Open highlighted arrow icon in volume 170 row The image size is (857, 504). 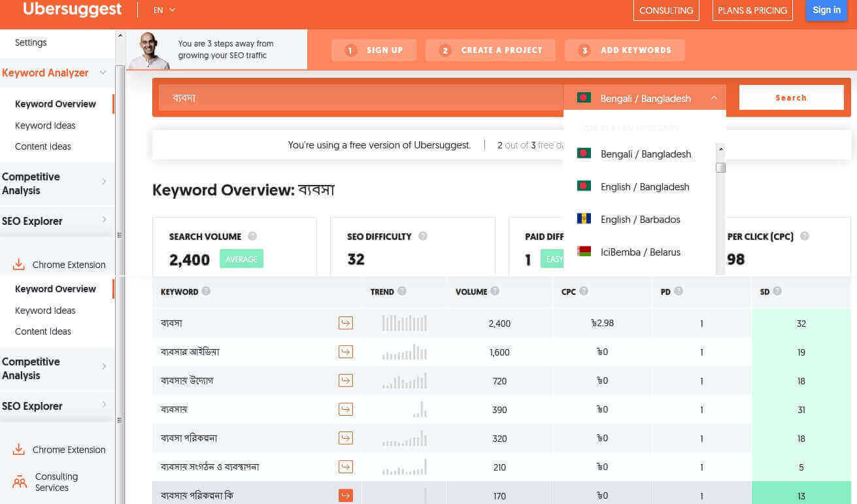click(346, 496)
